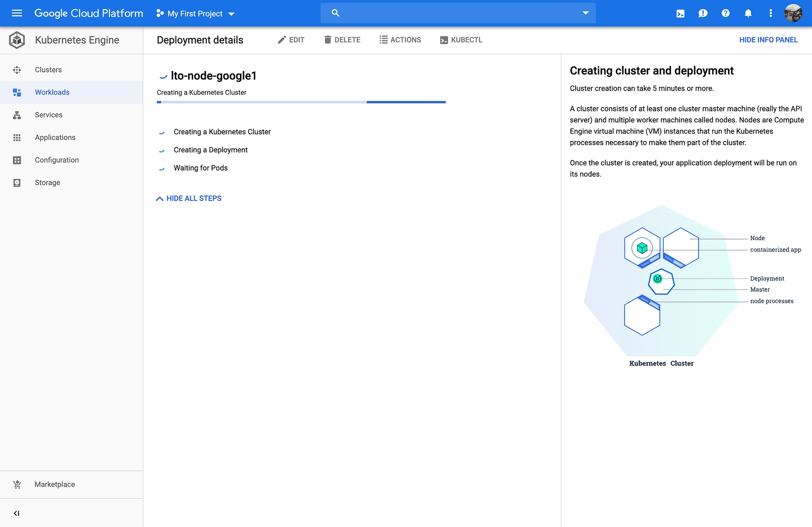Open Configuration in the sidebar
812x527 pixels.
(72, 160)
